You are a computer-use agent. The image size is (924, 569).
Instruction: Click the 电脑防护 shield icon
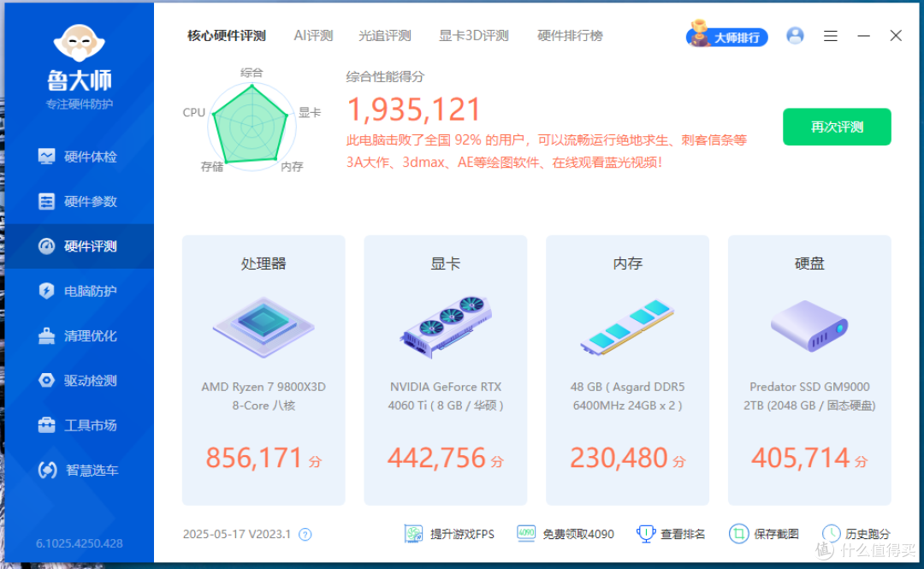pyautogui.click(x=46, y=291)
